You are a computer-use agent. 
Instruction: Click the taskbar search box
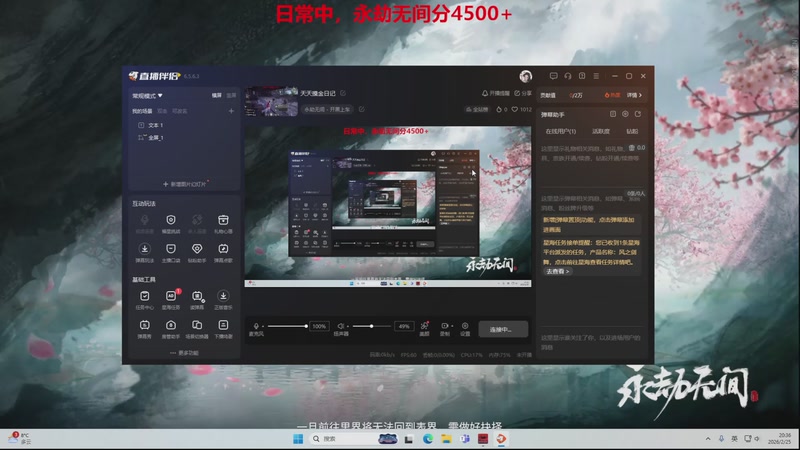pos(353,439)
